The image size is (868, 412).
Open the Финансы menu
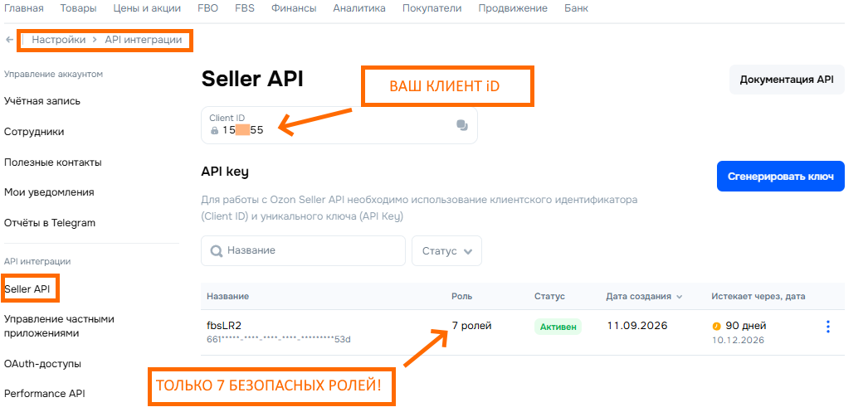tap(294, 8)
